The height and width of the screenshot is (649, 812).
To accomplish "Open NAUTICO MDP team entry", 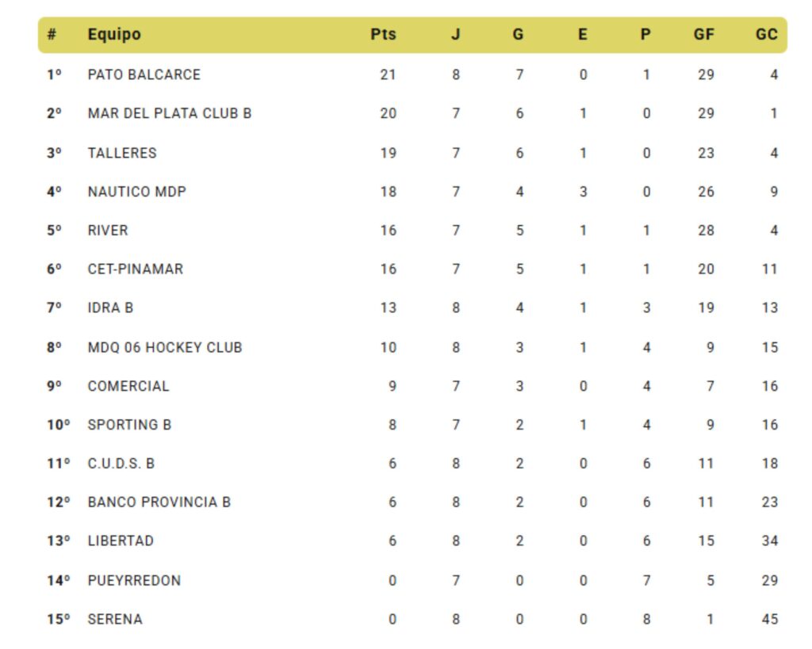I will coord(137,192).
